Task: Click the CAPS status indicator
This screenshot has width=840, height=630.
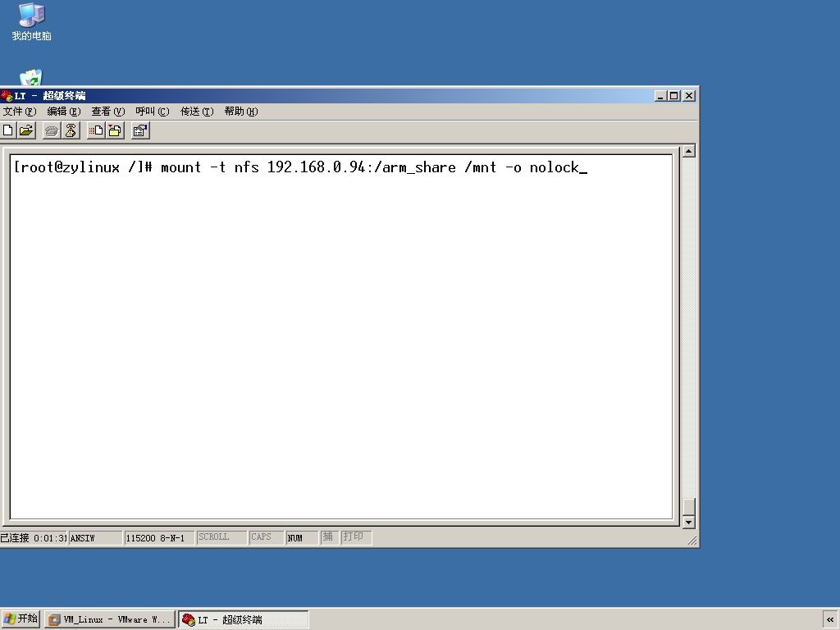Action: tap(266, 537)
